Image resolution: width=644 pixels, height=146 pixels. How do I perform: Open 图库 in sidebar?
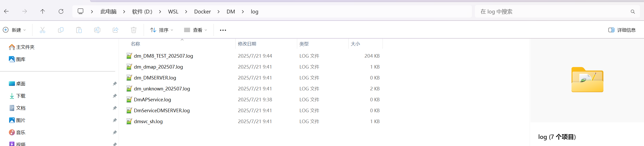pyautogui.click(x=17, y=59)
